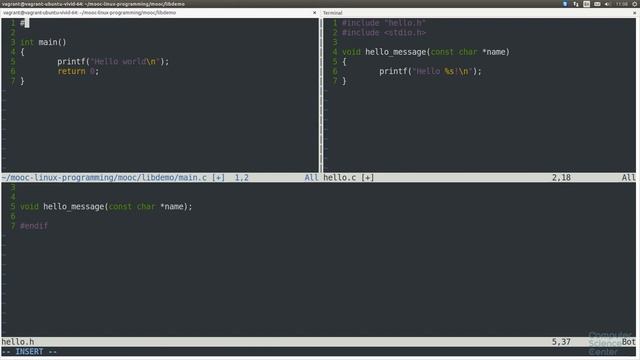Click the #include <stdio.h> line in hello.c
640x360 pixels.
(x=384, y=33)
